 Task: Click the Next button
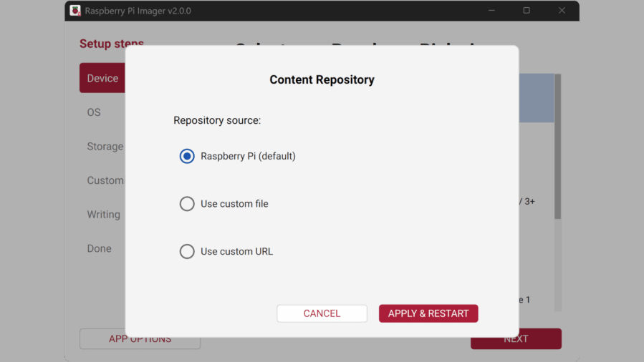[x=516, y=339]
